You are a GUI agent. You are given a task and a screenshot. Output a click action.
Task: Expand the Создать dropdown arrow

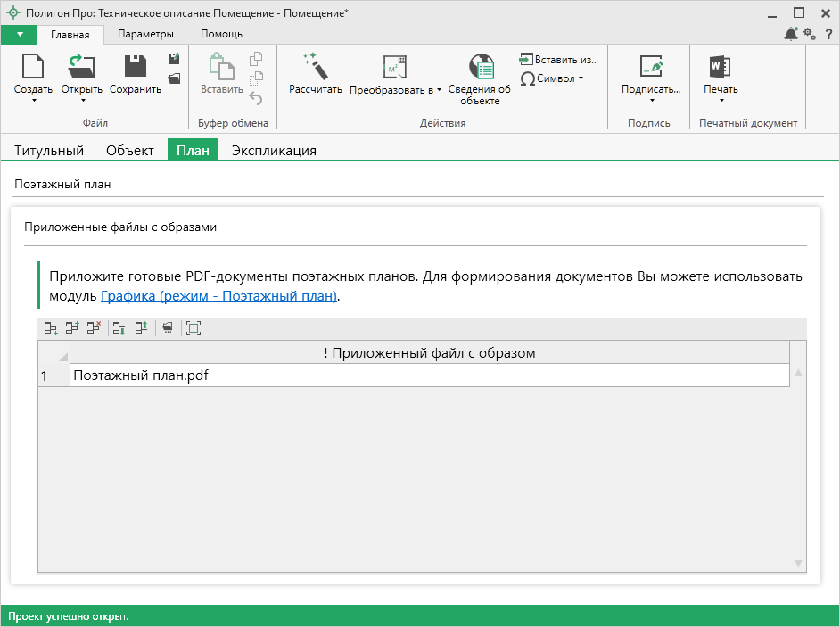point(33,101)
